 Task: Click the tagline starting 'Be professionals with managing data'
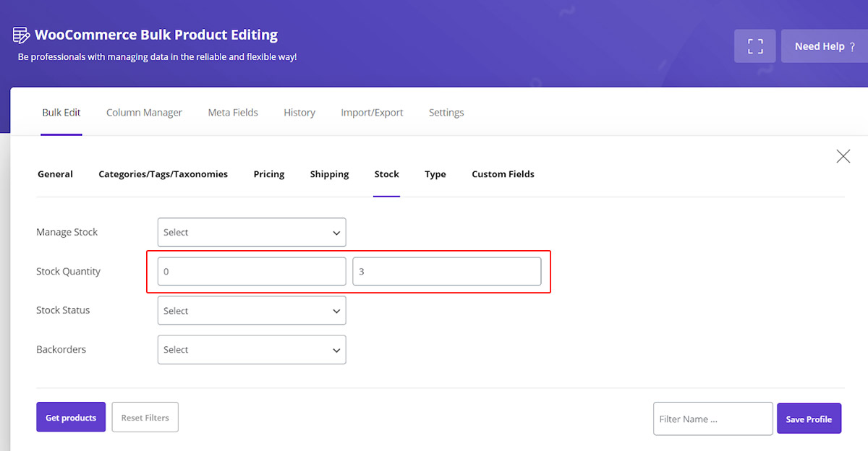[x=157, y=56]
